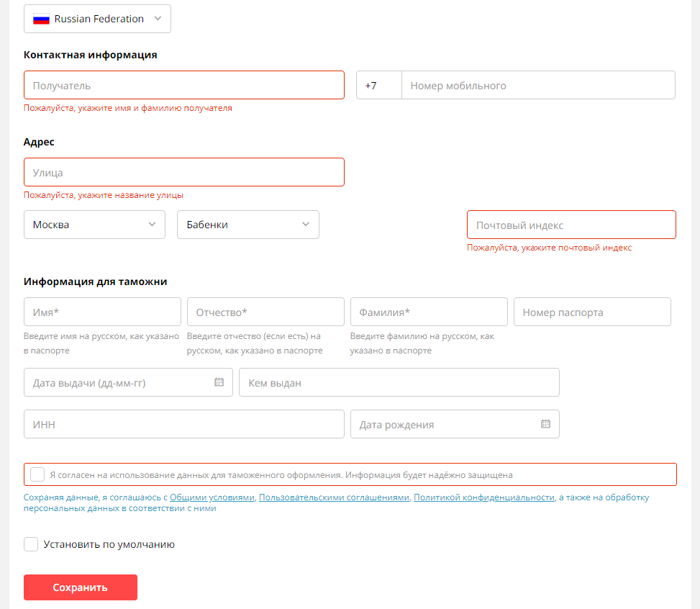Click hint 'Введите отчество (если есть)'

click(255, 343)
